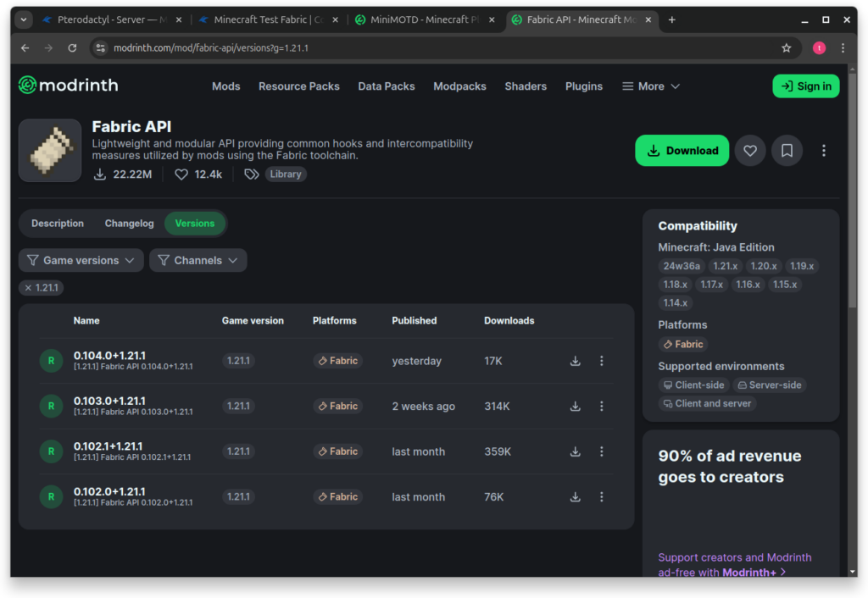868x598 pixels.
Task: Open kebab menu for version 0.102.0+1.21.1
Action: (x=601, y=496)
